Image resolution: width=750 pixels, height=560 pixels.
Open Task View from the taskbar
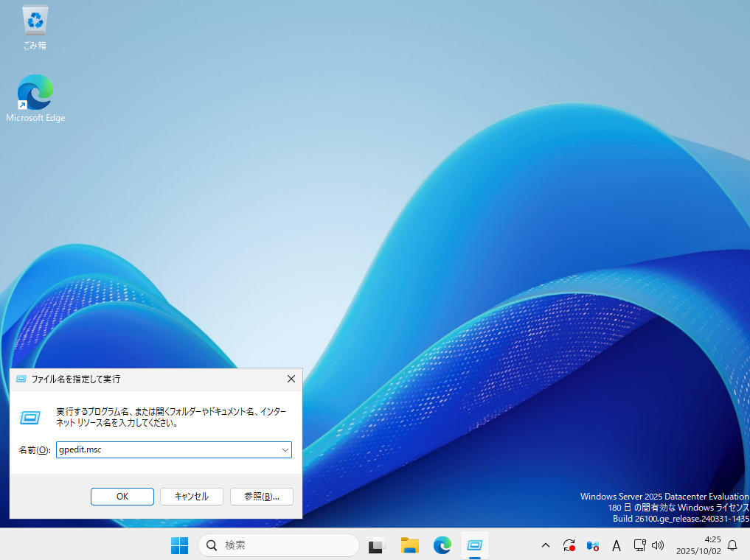[x=378, y=545]
